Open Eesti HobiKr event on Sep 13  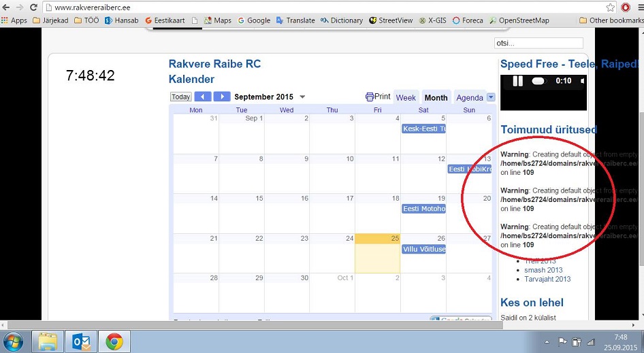(470, 169)
